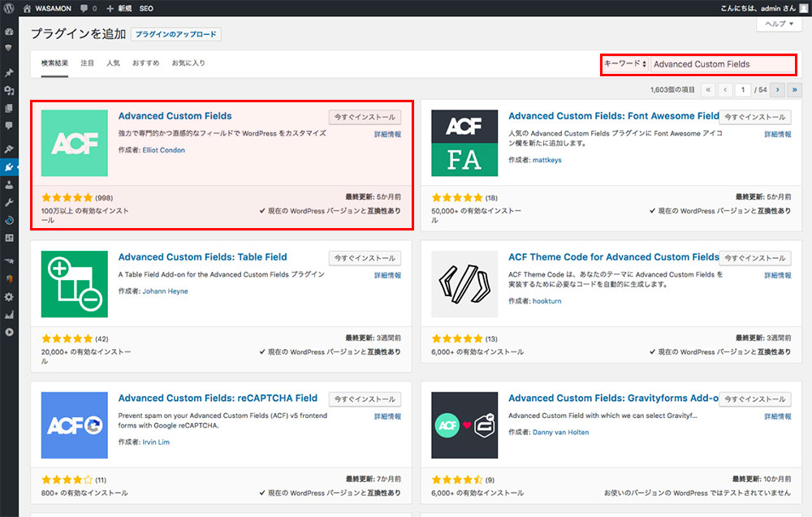Install ACF Theme Code plugin
812x517 pixels.
[755, 258]
